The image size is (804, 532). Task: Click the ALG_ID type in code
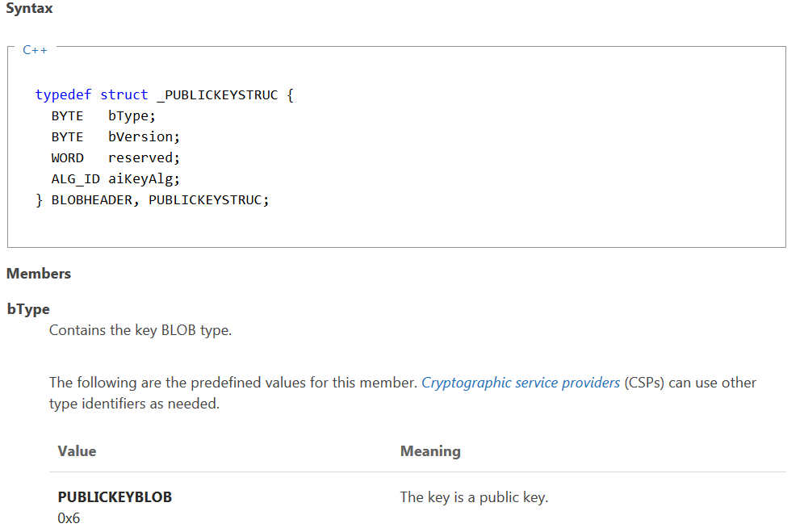pos(75,179)
